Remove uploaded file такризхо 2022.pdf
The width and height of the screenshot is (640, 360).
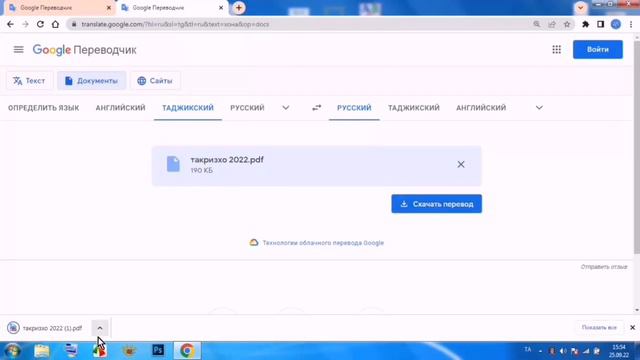pos(461,164)
